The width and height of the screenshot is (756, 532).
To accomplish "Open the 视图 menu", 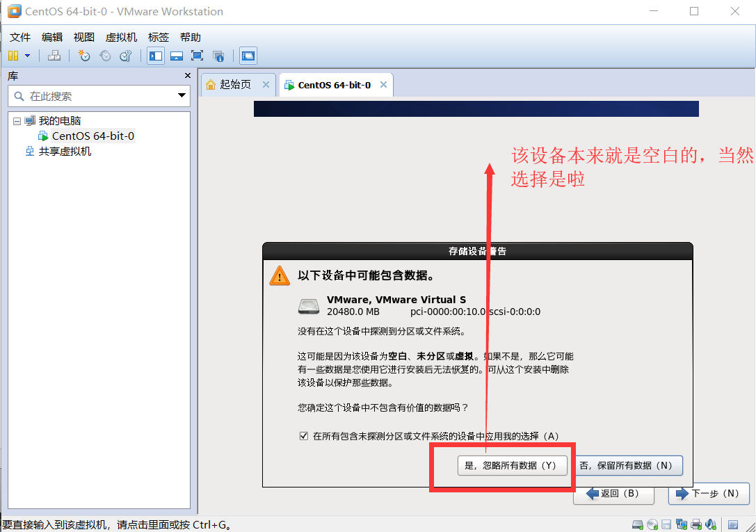I will click(x=84, y=37).
